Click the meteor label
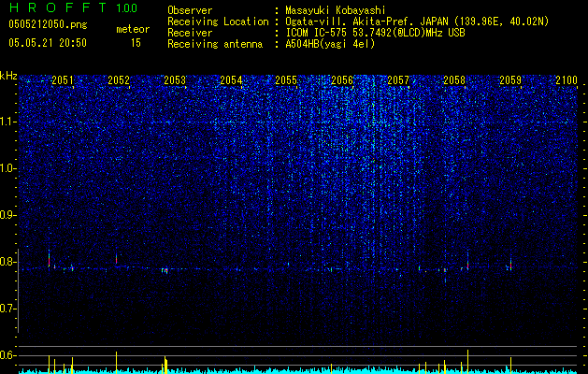Viewport: 588px width, 374px height. point(133,29)
